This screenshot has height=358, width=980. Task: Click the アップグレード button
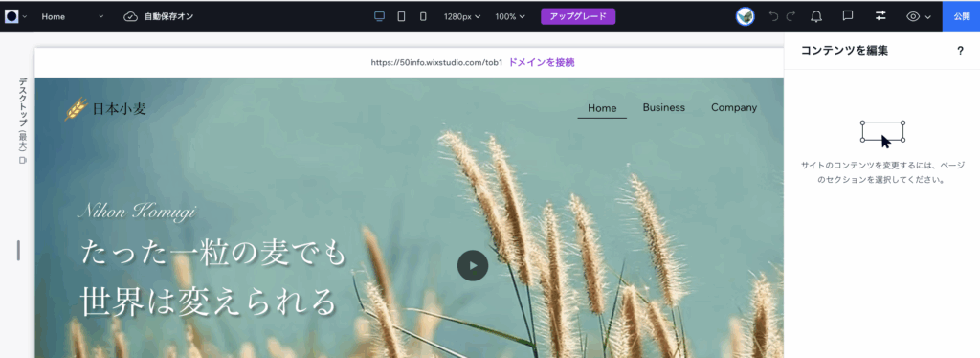pyautogui.click(x=578, y=17)
